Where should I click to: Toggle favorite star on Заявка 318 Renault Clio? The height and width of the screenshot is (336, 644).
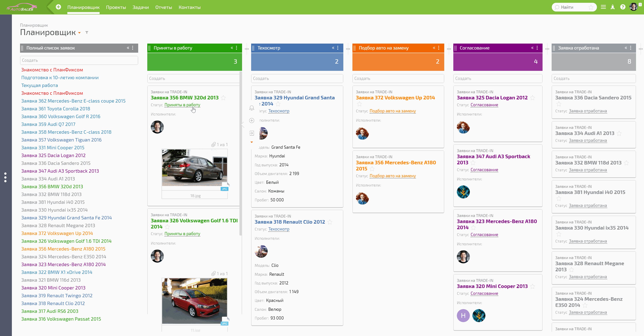tap(330, 222)
